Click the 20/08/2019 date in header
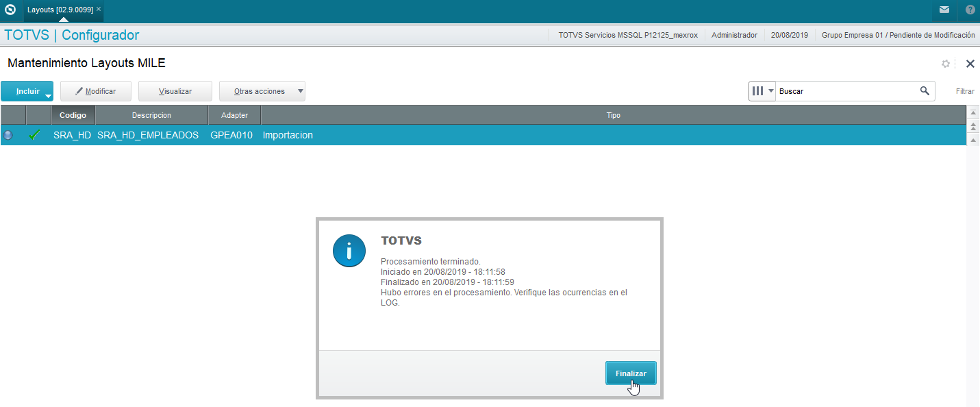Viewport: 980px width, 407px height. 790,35
